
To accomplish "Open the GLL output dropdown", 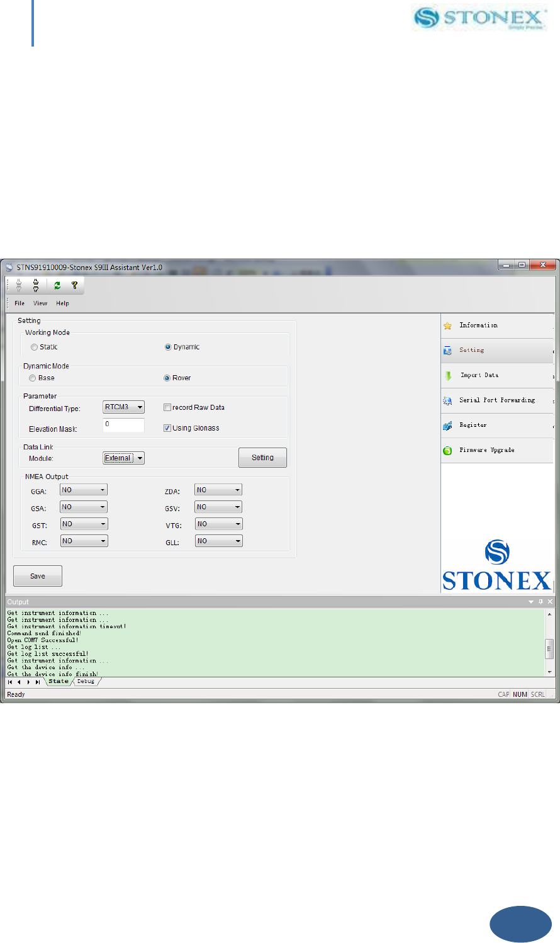I will [x=218, y=541].
